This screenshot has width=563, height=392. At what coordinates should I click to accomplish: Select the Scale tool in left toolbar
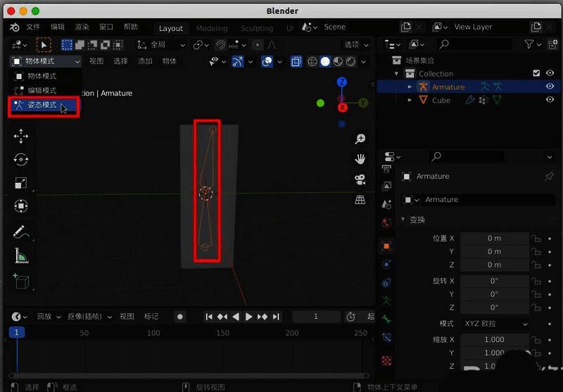(21, 183)
